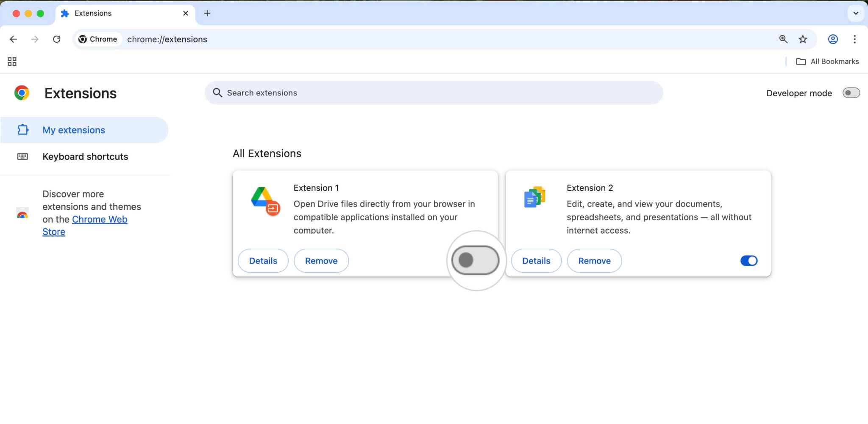
Task: Click the 'Extension 1' title text
Action: coord(316,188)
